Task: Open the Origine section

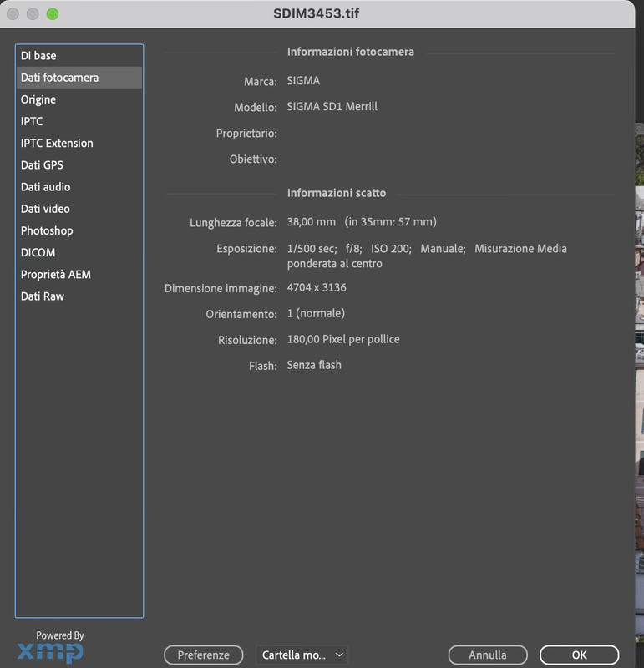Action: pyautogui.click(x=79, y=99)
